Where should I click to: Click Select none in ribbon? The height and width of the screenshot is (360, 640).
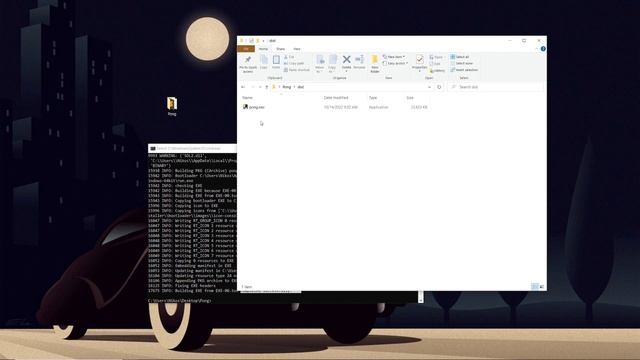coord(462,63)
